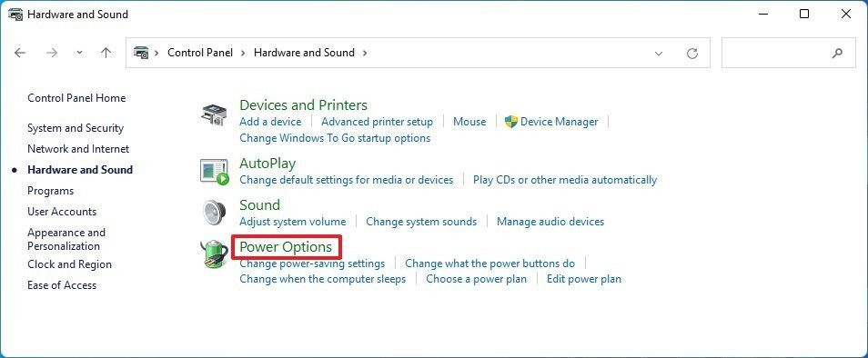Open Control Panel Home
This screenshot has width=868, height=358.
76,98
